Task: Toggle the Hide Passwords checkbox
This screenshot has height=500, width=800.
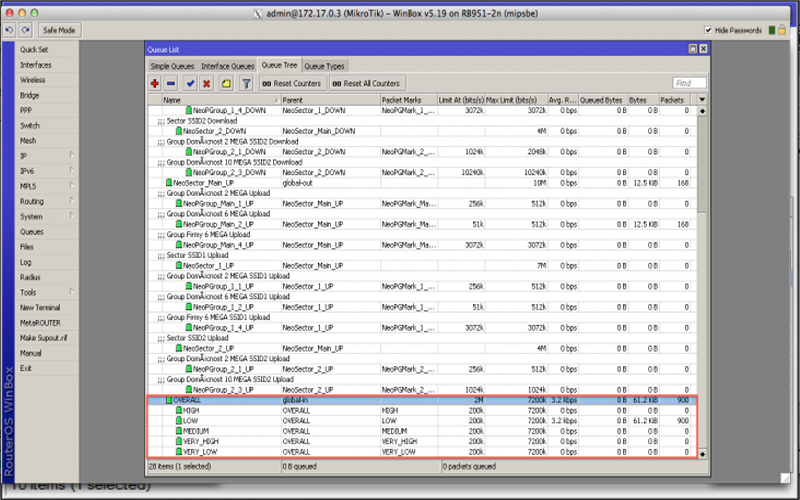Action: coord(709,31)
